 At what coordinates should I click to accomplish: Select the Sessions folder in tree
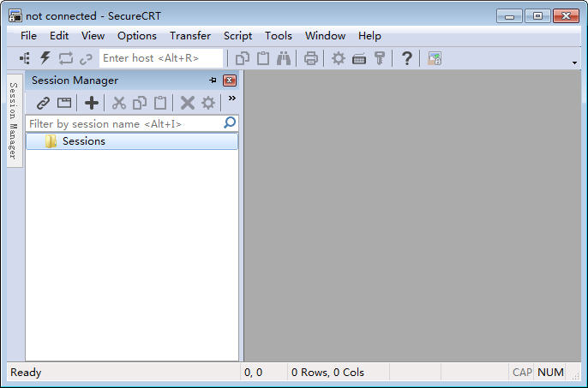tap(132, 141)
